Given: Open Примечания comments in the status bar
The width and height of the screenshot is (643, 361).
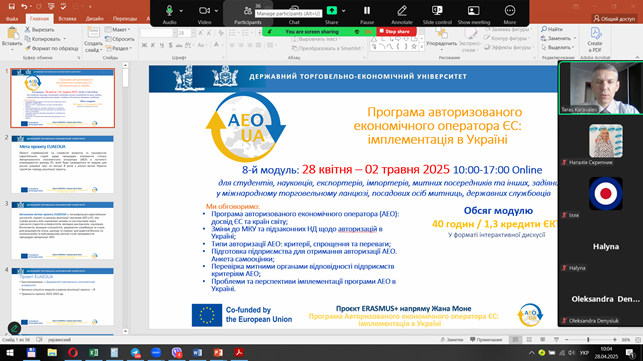Looking at the screenshot, I should [486, 340].
